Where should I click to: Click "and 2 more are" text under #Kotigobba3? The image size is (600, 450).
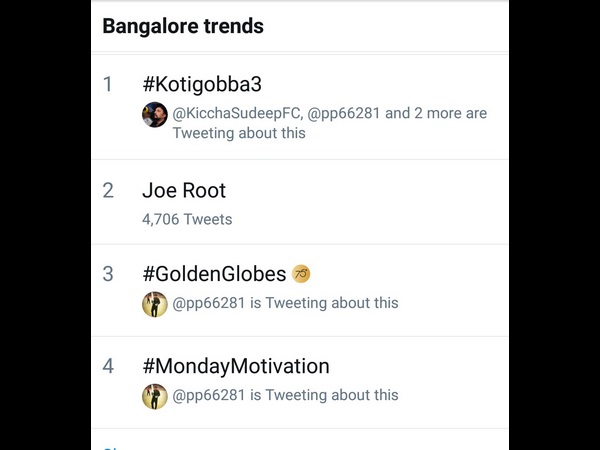pos(436,113)
